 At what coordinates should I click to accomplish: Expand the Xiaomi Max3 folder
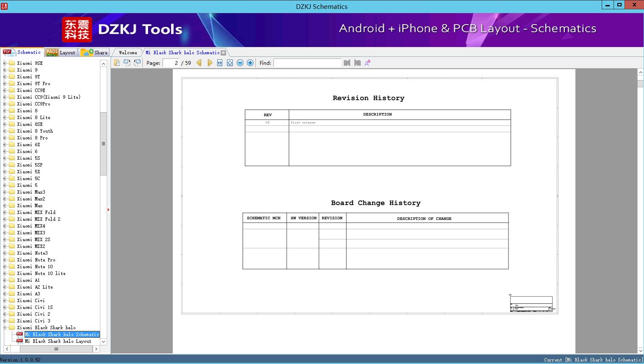[5, 192]
